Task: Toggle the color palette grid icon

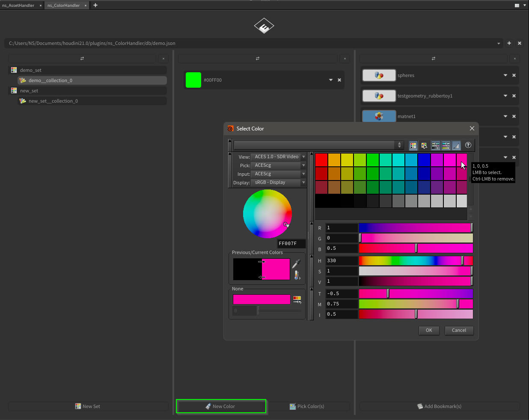Action: tap(413, 146)
